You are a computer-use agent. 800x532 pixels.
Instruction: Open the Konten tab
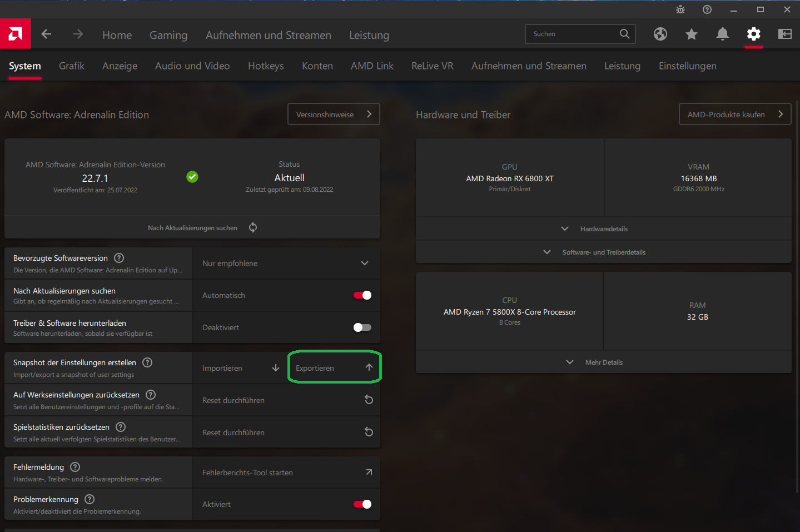click(317, 66)
